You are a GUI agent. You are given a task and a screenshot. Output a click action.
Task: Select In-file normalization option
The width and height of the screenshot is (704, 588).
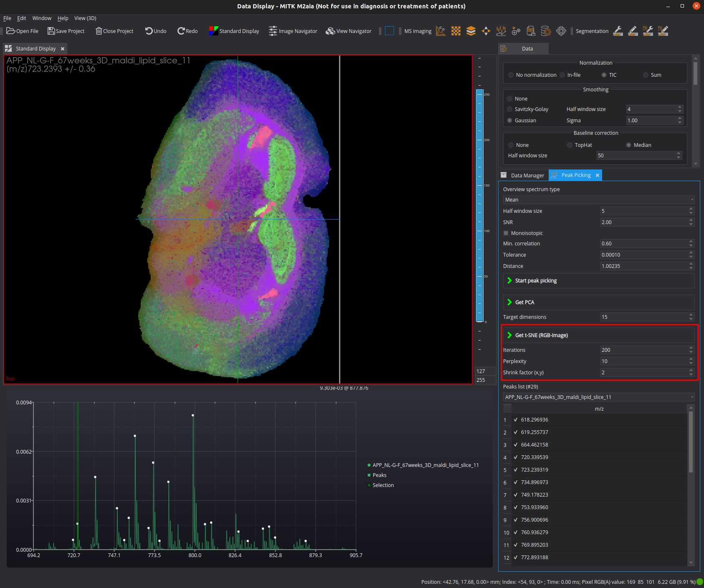coord(562,75)
